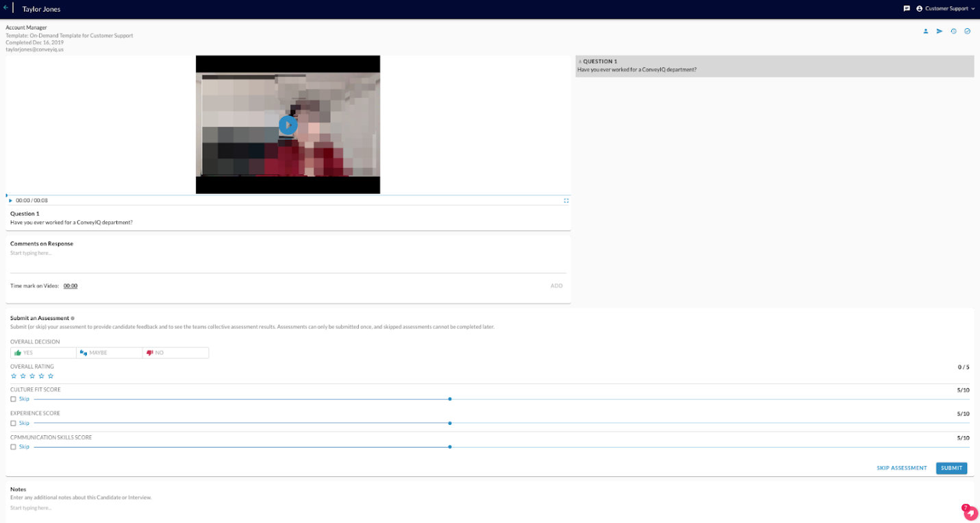Rate the candidate two stars

click(x=23, y=376)
